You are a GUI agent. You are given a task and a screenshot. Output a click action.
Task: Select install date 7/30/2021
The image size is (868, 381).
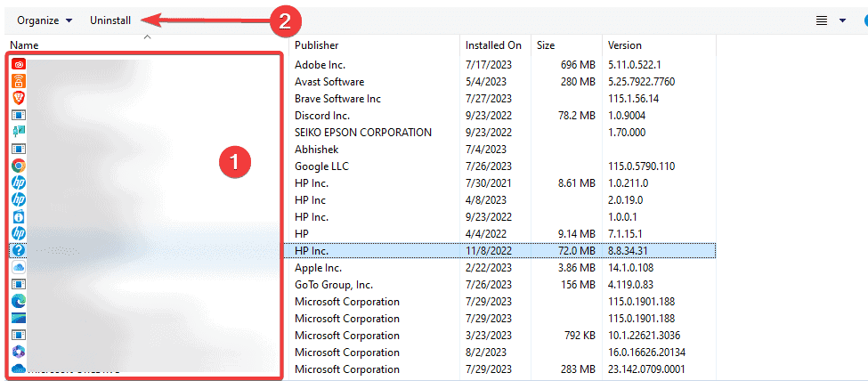[489, 182]
